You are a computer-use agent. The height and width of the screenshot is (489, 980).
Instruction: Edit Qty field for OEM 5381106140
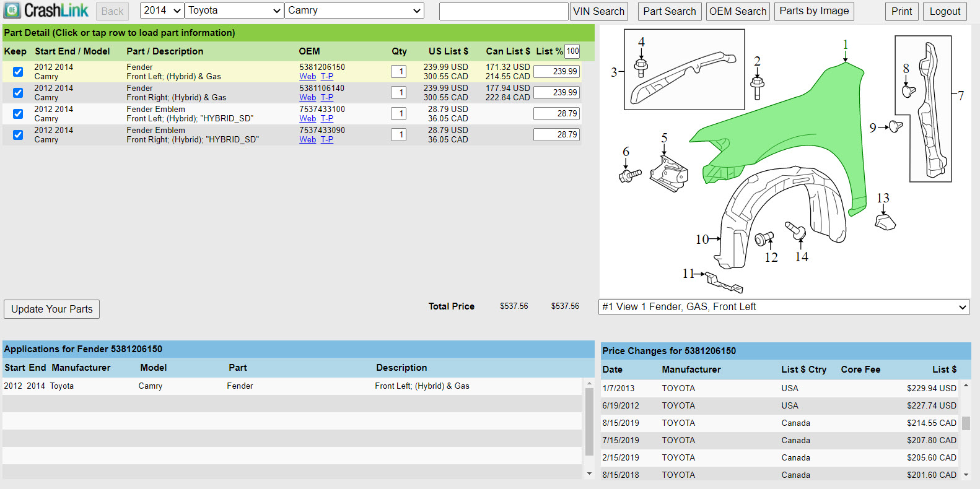(x=398, y=93)
